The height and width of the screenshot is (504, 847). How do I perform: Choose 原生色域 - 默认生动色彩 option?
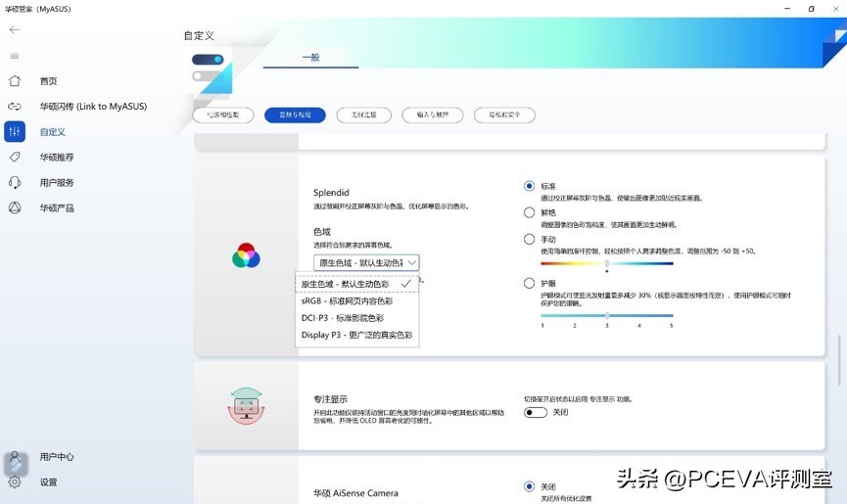(x=357, y=284)
